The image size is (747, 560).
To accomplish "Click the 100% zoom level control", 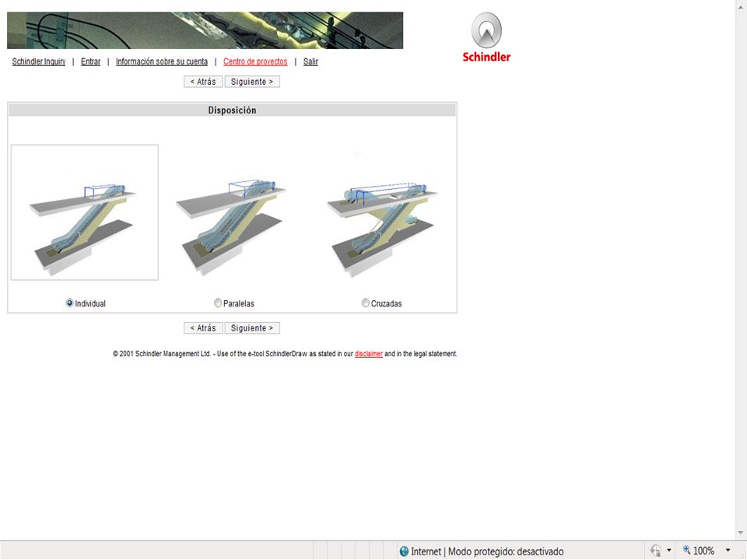I will point(699,551).
